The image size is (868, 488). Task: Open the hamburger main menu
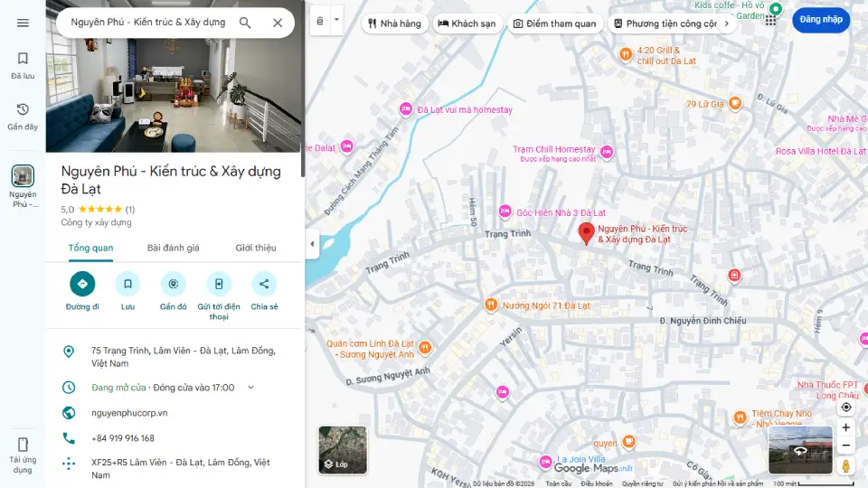[23, 23]
